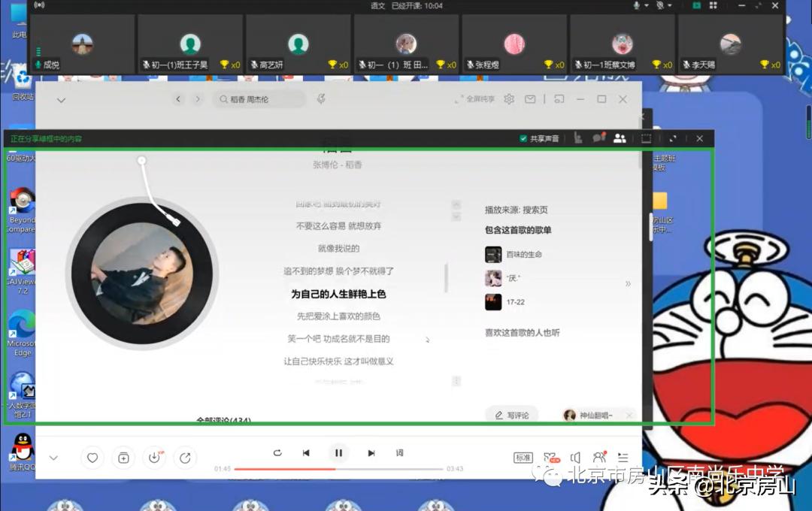812x511 pixels.
Task: Click the green video icon in classroom bar
Action: [696, 5]
